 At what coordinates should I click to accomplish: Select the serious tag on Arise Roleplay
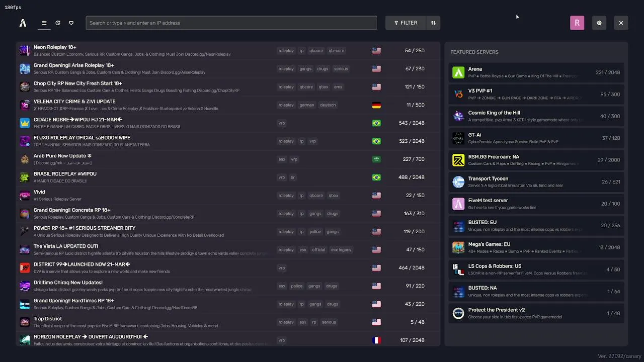(341, 68)
